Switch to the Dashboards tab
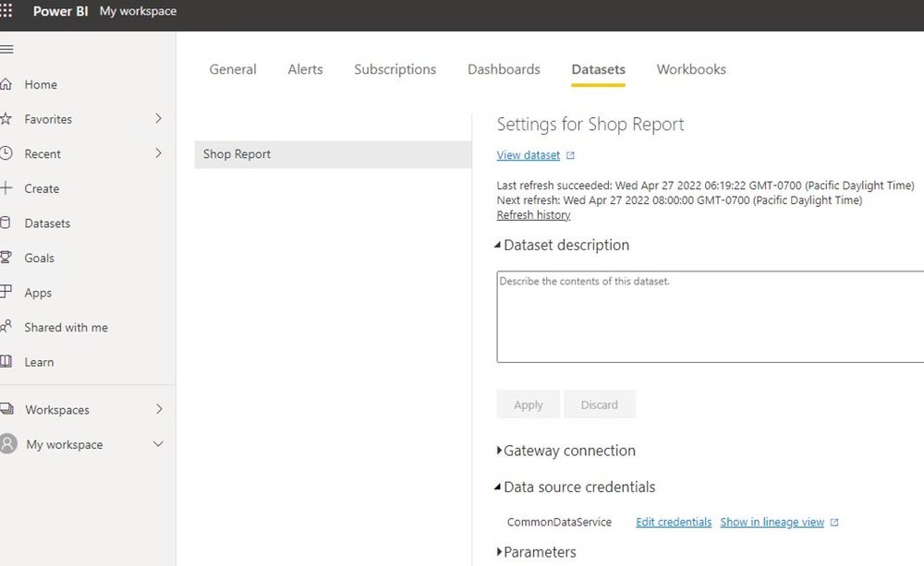924x566 pixels. (x=504, y=69)
